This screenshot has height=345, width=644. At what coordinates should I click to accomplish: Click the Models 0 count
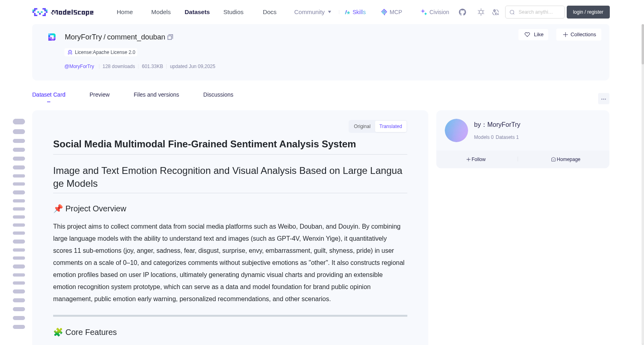point(484,137)
